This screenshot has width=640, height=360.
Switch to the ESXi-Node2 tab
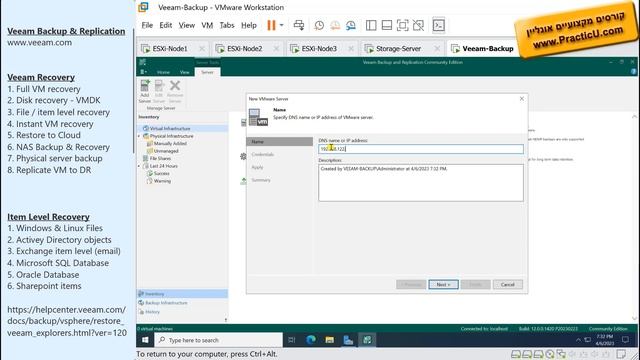coord(244,49)
